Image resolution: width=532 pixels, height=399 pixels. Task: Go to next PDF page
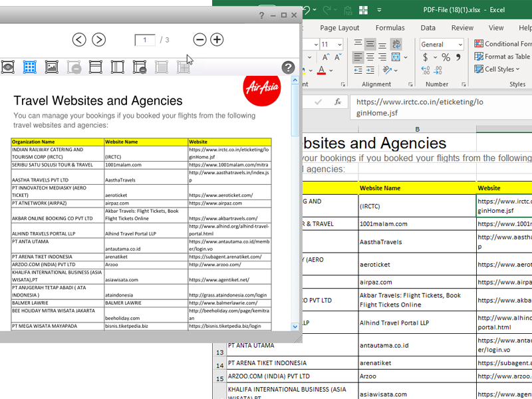point(98,40)
